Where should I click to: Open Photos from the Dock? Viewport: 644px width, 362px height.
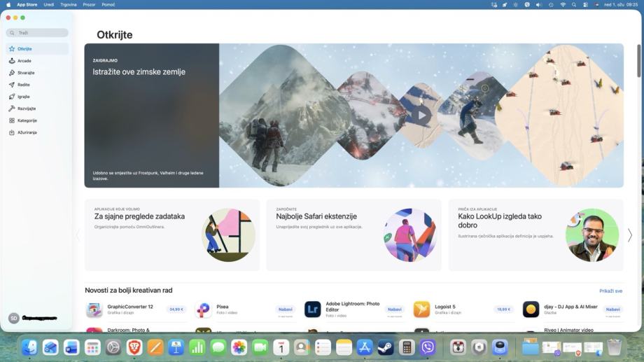[239, 347]
